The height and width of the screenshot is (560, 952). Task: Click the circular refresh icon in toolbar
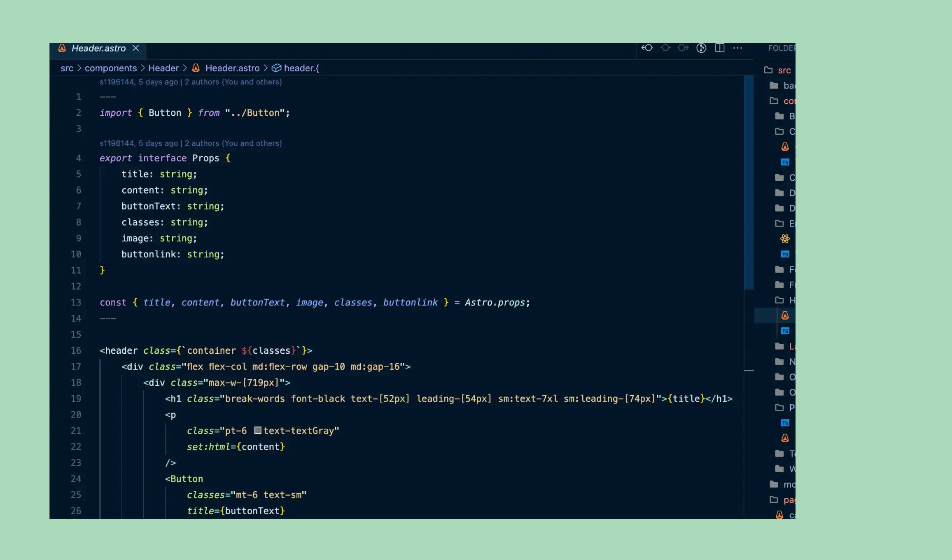coord(665,47)
